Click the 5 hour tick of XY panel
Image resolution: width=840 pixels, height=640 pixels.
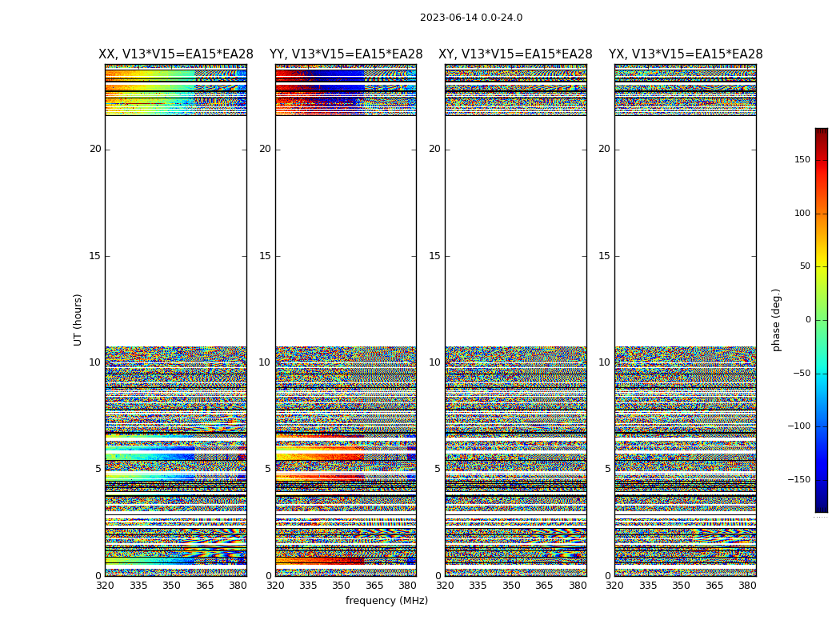[438, 469]
